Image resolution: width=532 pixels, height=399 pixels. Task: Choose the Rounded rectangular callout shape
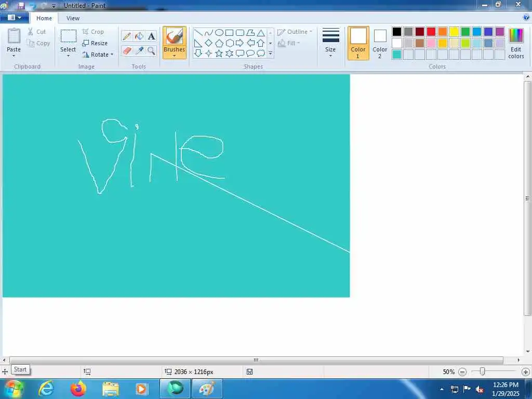click(x=240, y=54)
